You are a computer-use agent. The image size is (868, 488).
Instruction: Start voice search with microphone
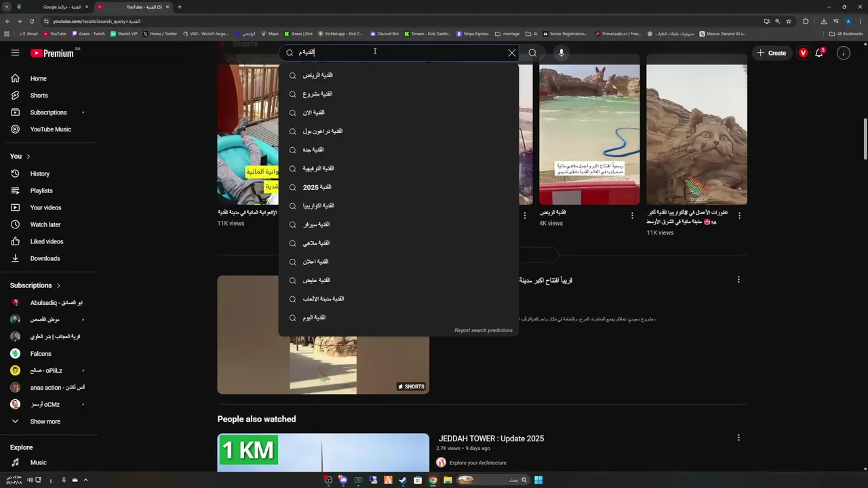561,53
